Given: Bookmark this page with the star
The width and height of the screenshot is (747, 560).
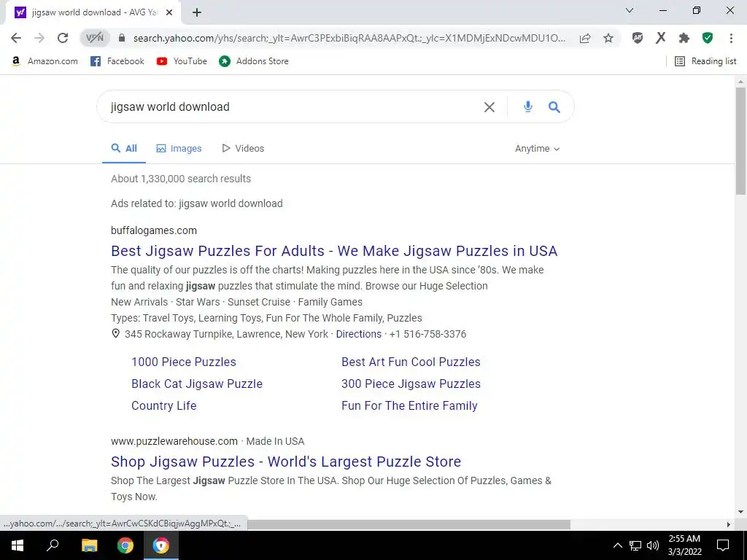Looking at the screenshot, I should point(608,38).
